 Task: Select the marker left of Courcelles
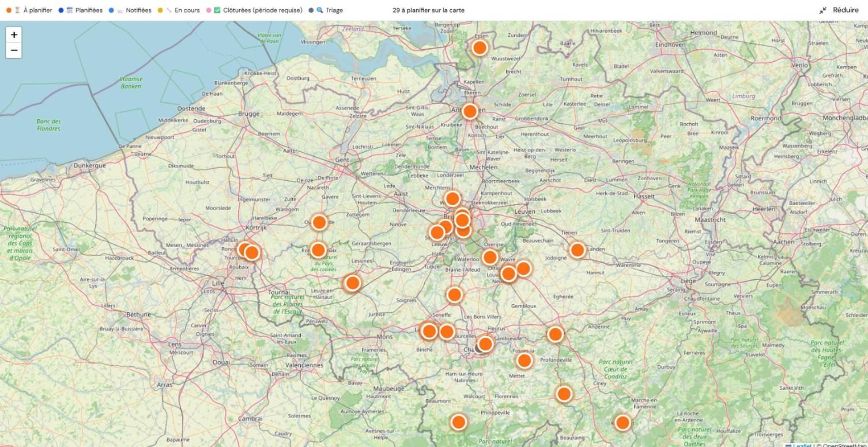tap(447, 332)
